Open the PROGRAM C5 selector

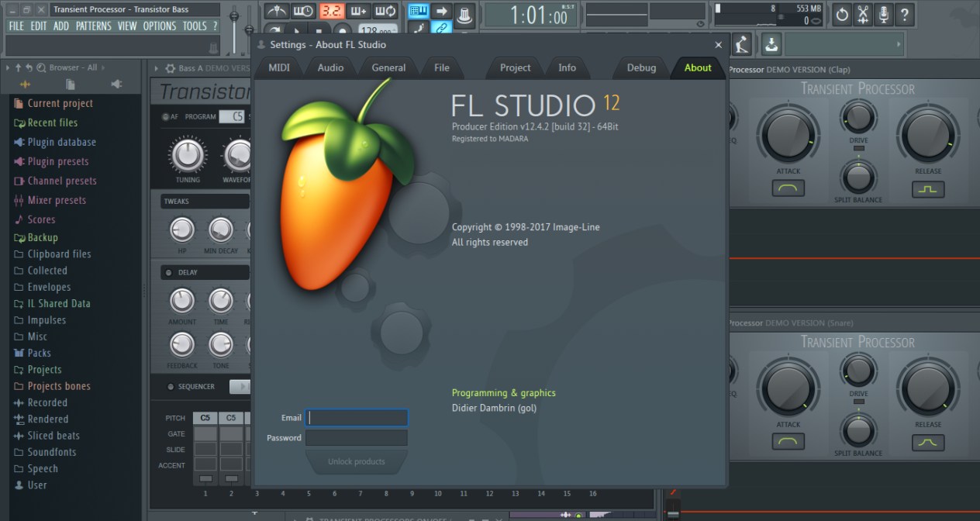231,117
